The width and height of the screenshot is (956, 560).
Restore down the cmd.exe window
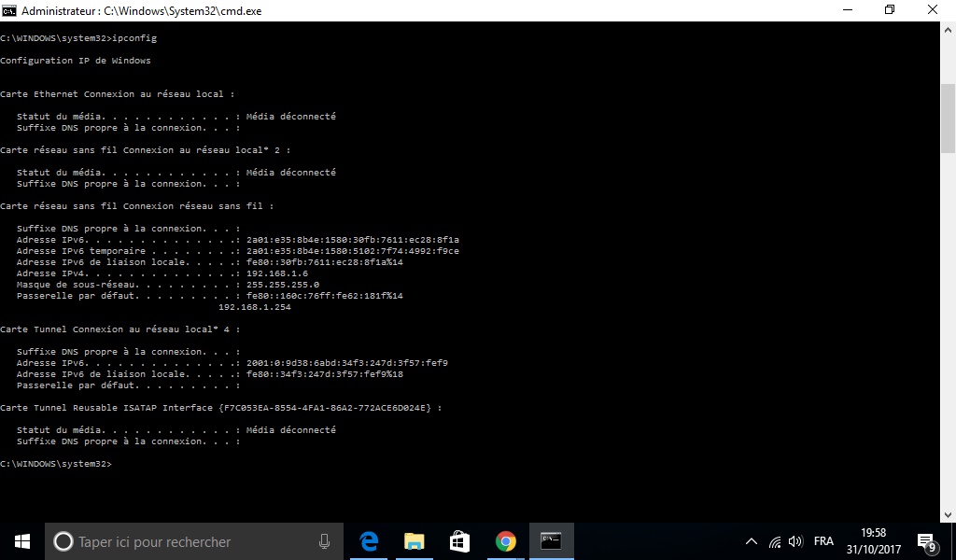coord(890,10)
